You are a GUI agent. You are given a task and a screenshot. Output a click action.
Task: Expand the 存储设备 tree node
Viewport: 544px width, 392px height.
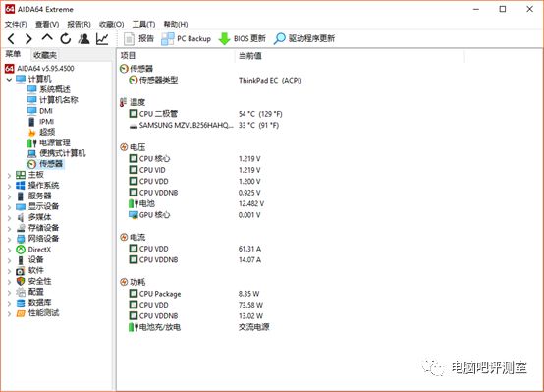point(9,229)
